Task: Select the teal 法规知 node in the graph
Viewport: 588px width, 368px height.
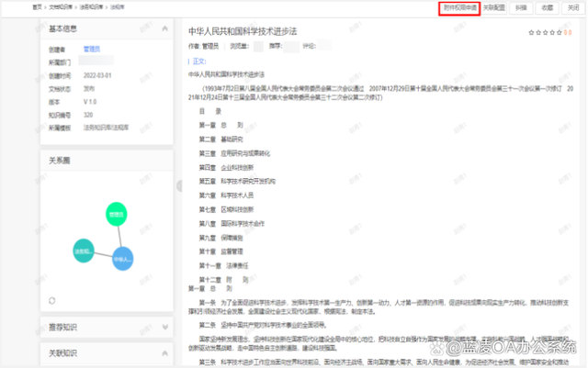Action: pos(84,251)
